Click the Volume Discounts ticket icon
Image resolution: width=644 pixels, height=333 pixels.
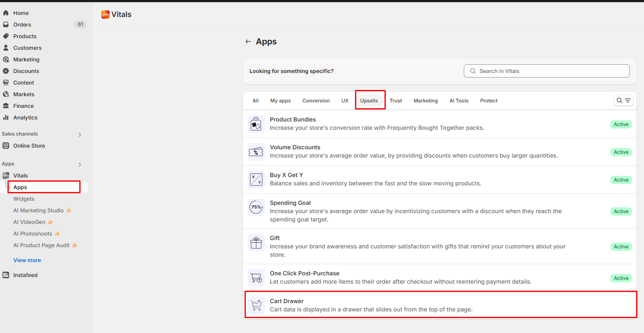coord(256,151)
